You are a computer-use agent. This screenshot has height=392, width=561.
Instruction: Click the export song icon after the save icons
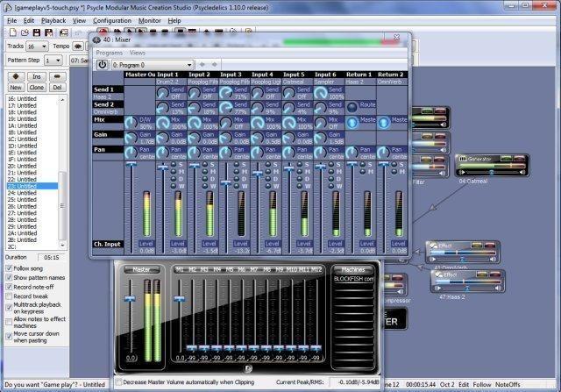(64, 32)
